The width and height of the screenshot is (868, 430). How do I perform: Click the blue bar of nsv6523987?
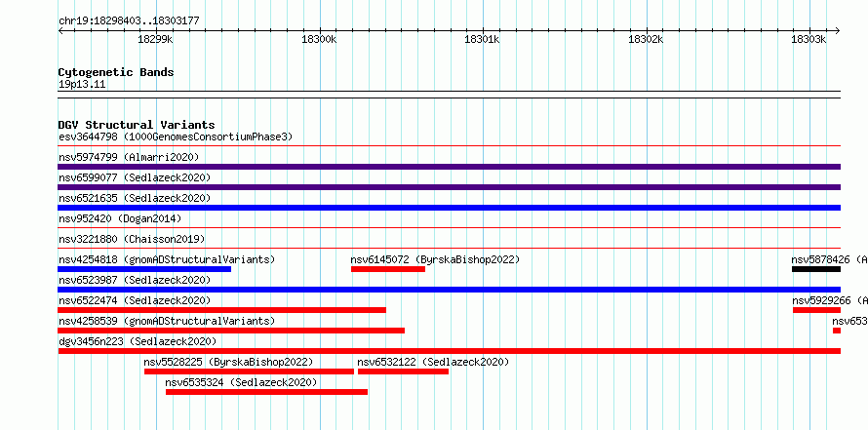click(x=449, y=290)
